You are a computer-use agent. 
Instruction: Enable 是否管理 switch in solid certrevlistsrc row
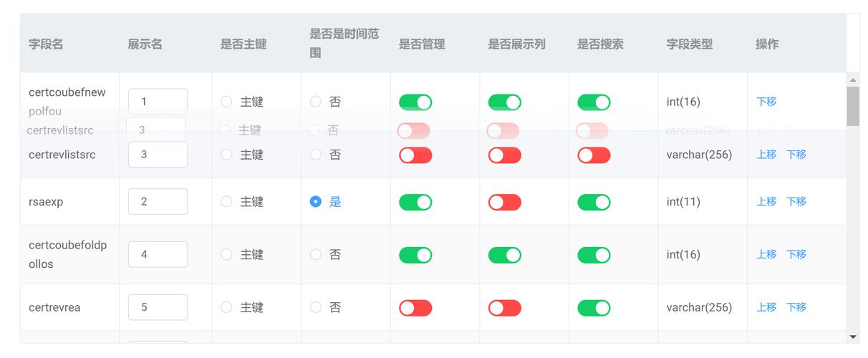(x=415, y=155)
